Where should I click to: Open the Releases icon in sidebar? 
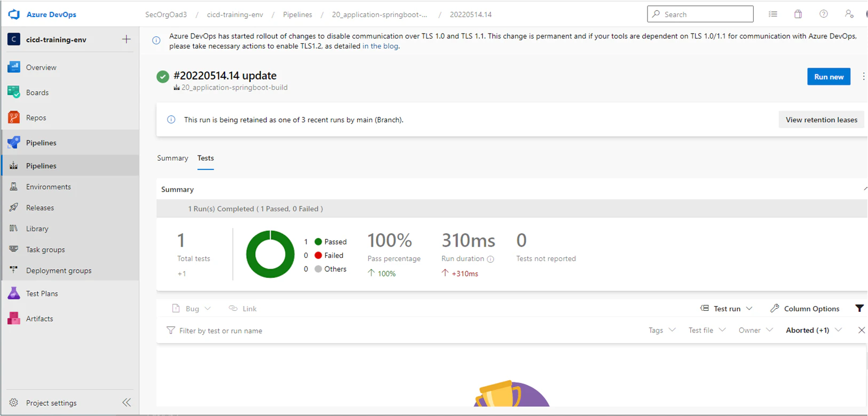point(14,207)
